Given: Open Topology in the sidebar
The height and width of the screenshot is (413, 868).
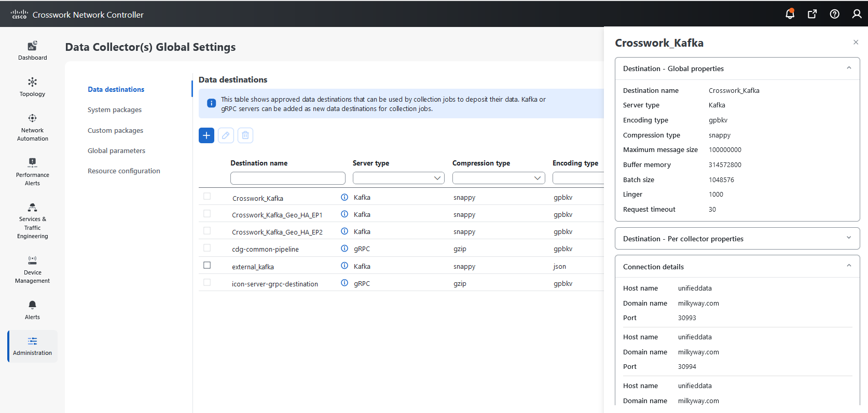Looking at the screenshot, I should pyautogui.click(x=33, y=87).
